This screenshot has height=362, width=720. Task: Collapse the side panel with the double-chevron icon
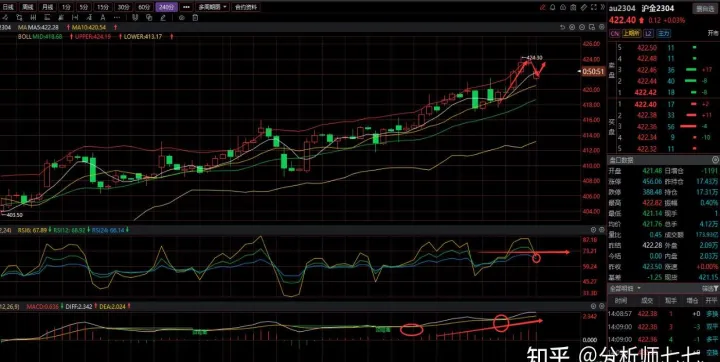point(603,7)
